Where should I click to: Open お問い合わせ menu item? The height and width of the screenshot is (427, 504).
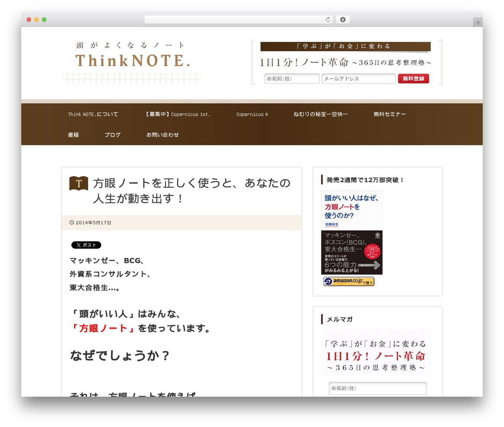click(163, 135)
